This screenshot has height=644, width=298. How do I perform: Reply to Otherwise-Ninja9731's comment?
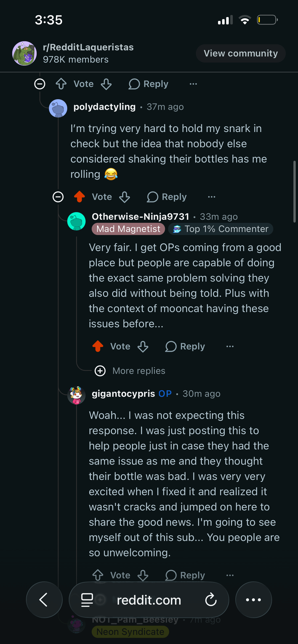click(185, 346)
